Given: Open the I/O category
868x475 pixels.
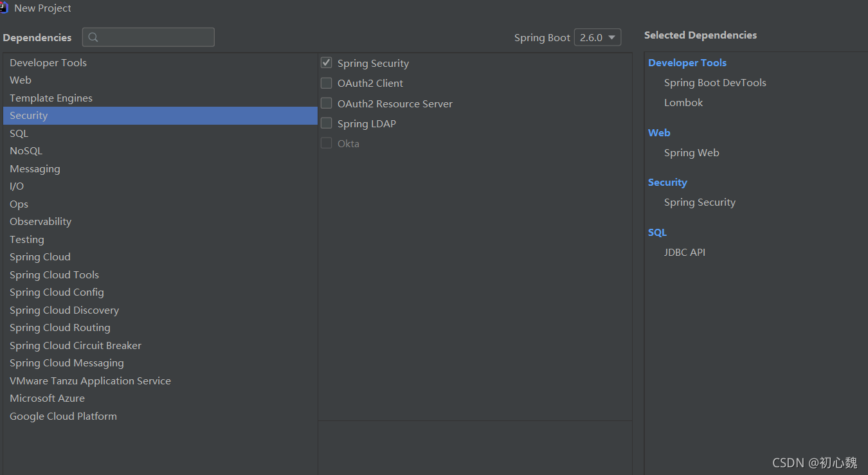Looking at the screenshot, I should [x=160, y=186].
